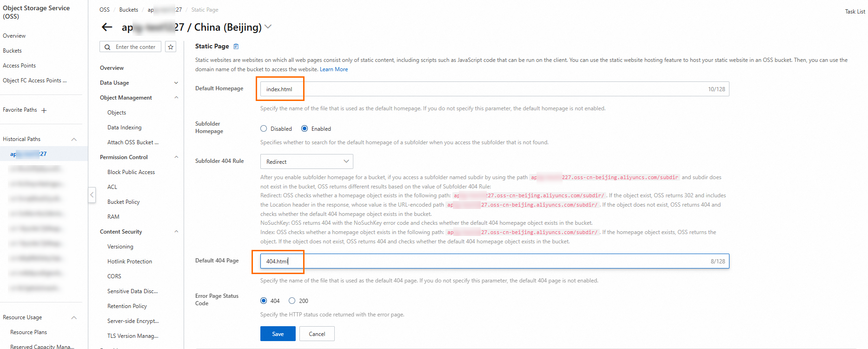The height and width of the screenshot is (349, 868).
Task: Open Objects under Object Management
Action: (117, 113)
